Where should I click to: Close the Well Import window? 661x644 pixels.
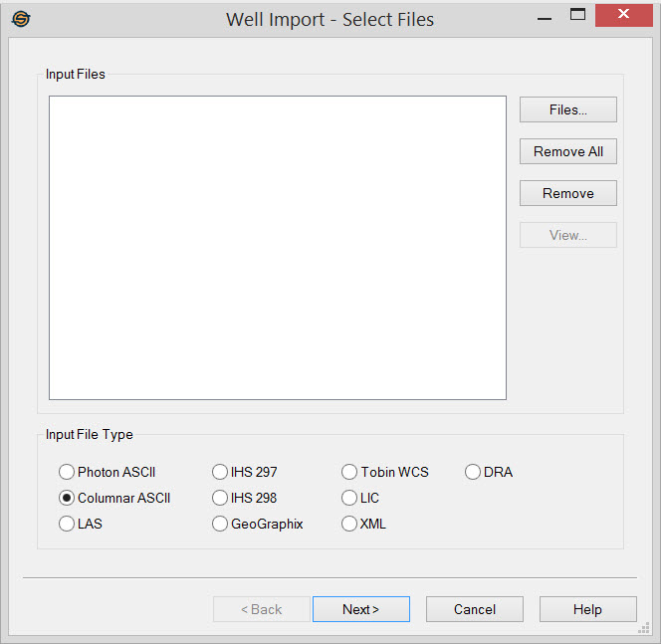tap(623, 15)
